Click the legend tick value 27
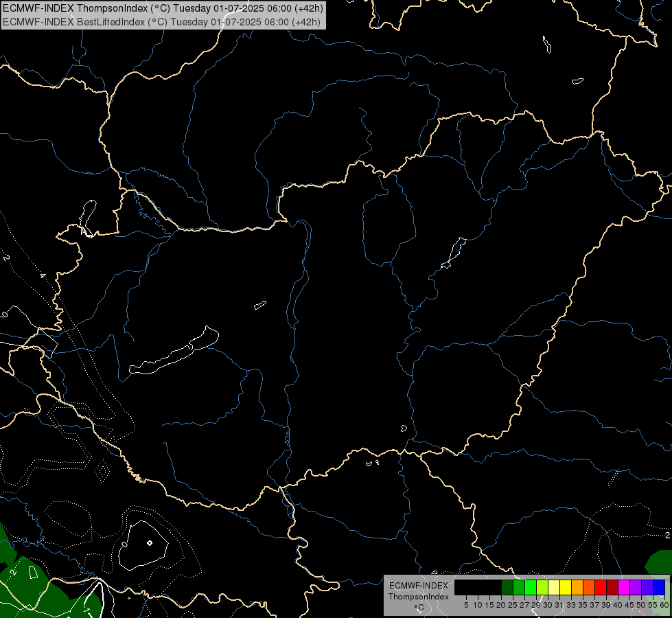 (x=524, y=605)
